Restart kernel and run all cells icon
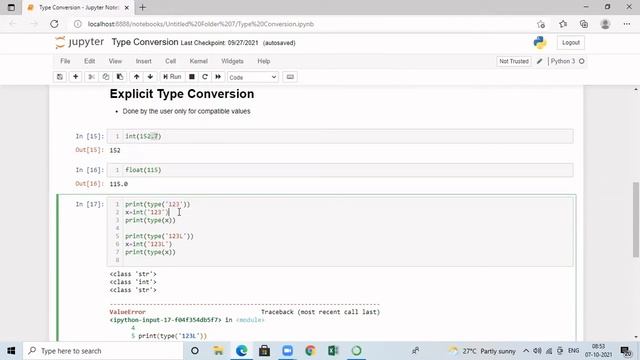Viewport: 640px width, 360px height. (x=218, y=77)
